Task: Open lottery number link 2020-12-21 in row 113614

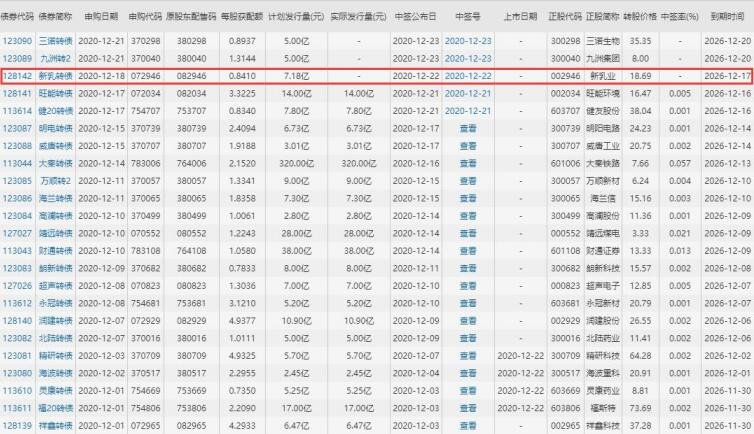Action: click(468, 111)
